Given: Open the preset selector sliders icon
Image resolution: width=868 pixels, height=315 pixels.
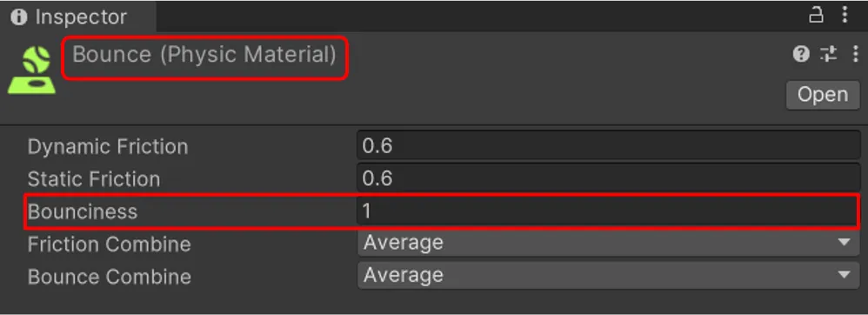Looking at the screenshot, I should click(x=829, y=54).
